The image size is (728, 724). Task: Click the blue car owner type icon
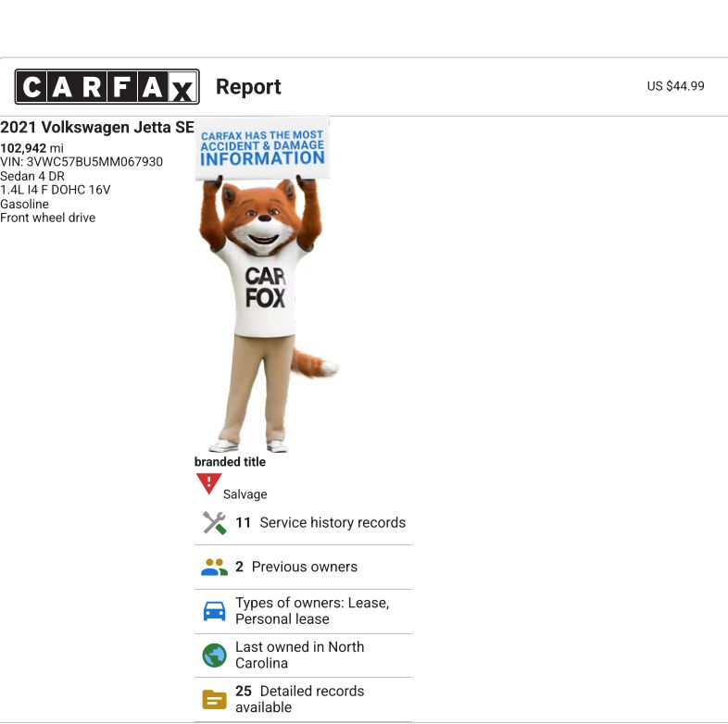[215, 611]
